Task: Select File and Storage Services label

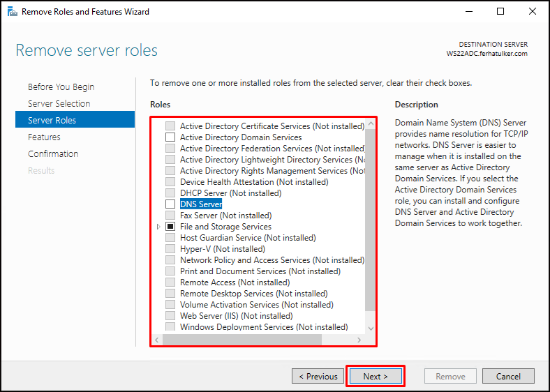Action: click(x=225, y=227)
